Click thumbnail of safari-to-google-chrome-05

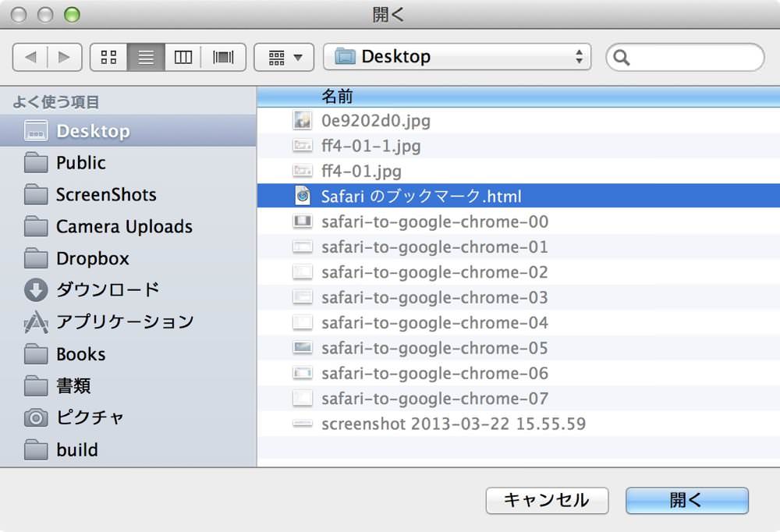[303, 348]
